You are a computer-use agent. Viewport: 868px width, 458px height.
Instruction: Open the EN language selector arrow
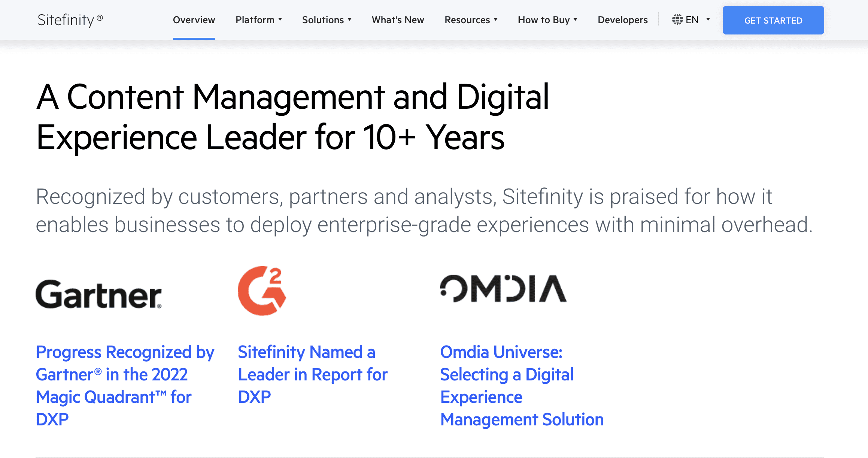[708, 19]
